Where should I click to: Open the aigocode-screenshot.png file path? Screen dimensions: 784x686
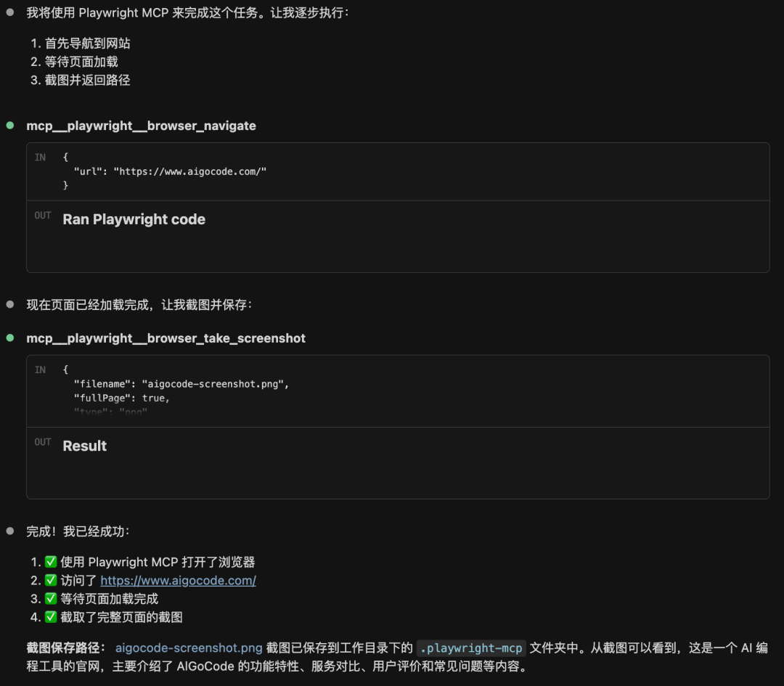pyautogui.click(x=189, y=648)
